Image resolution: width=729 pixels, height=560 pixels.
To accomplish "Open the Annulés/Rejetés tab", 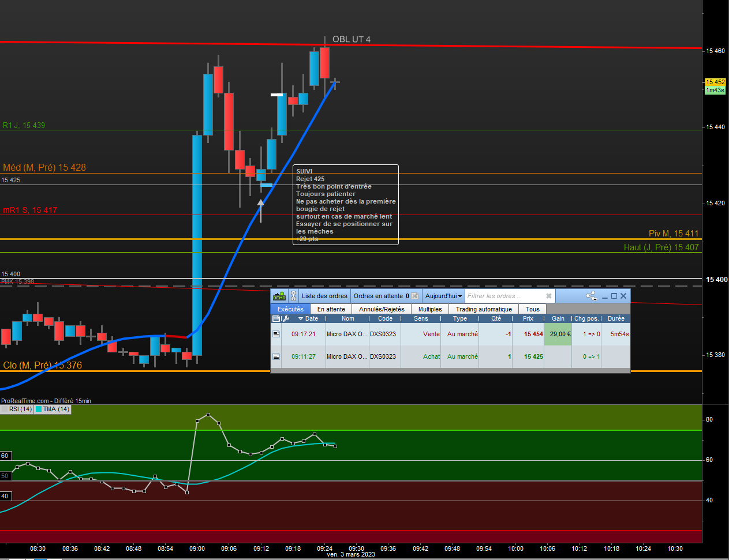I will 382,309.
